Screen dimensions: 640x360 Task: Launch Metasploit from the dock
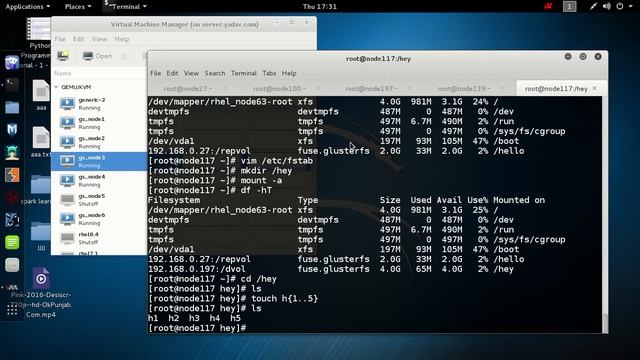click(12, 130)
